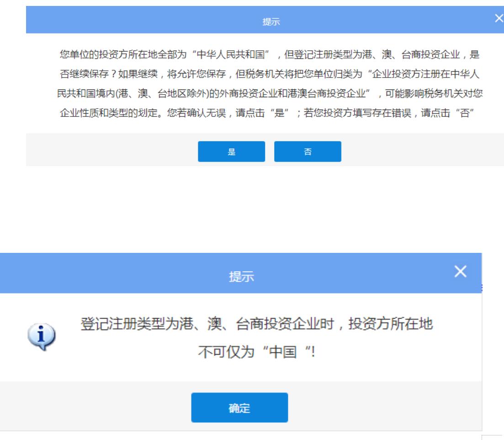Click the line starting with 企业性质和类型的划定
The width and height of the screenshot is (504, 440).
click(270, 113)
